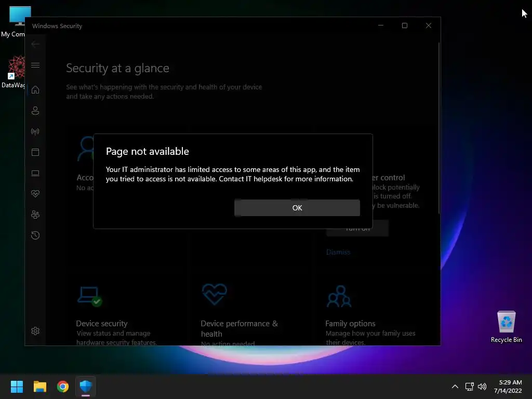Maximize the Windows Security window
This screenshot has width=532, height=399.
point(404,25)
